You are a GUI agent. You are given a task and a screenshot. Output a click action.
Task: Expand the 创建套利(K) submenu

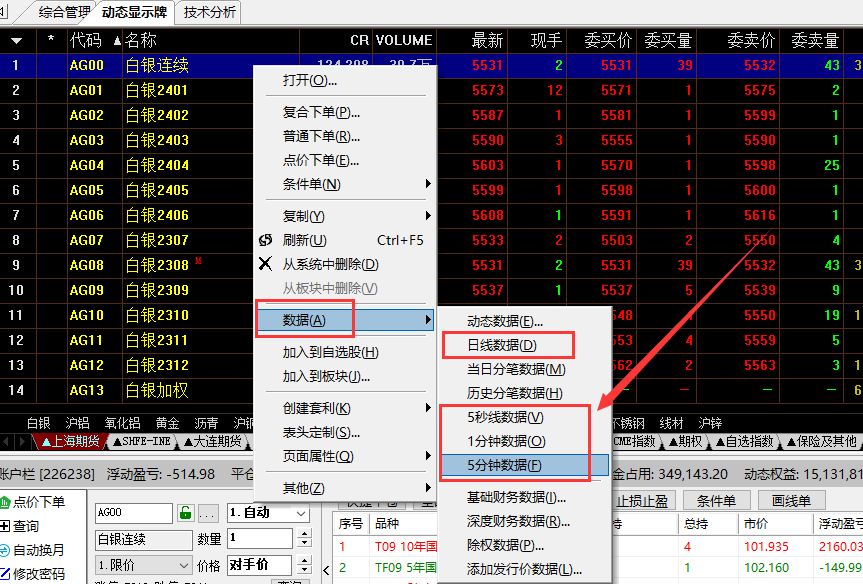pos(345,408)
